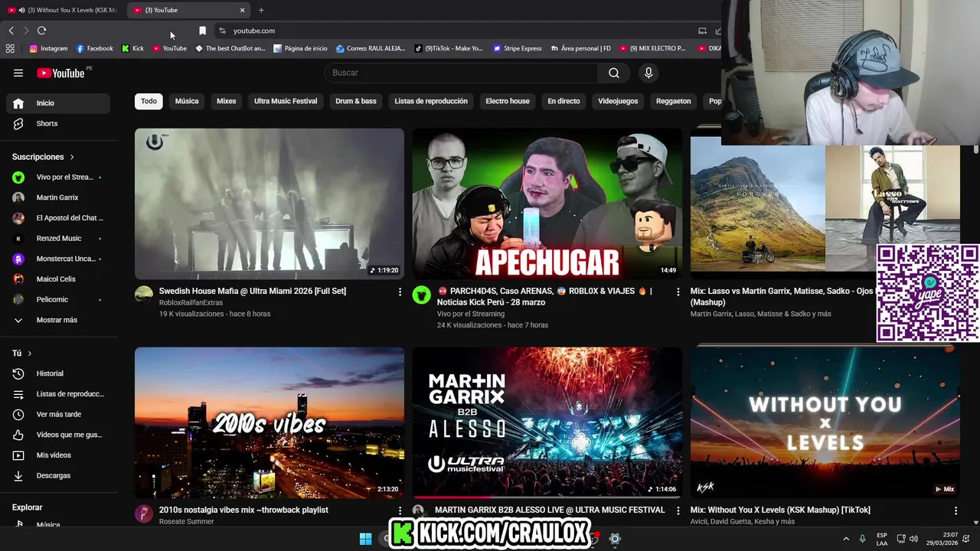Open Martin Garrix subscription channel
This screenshot has width=980, height=551.
(58, 197)
